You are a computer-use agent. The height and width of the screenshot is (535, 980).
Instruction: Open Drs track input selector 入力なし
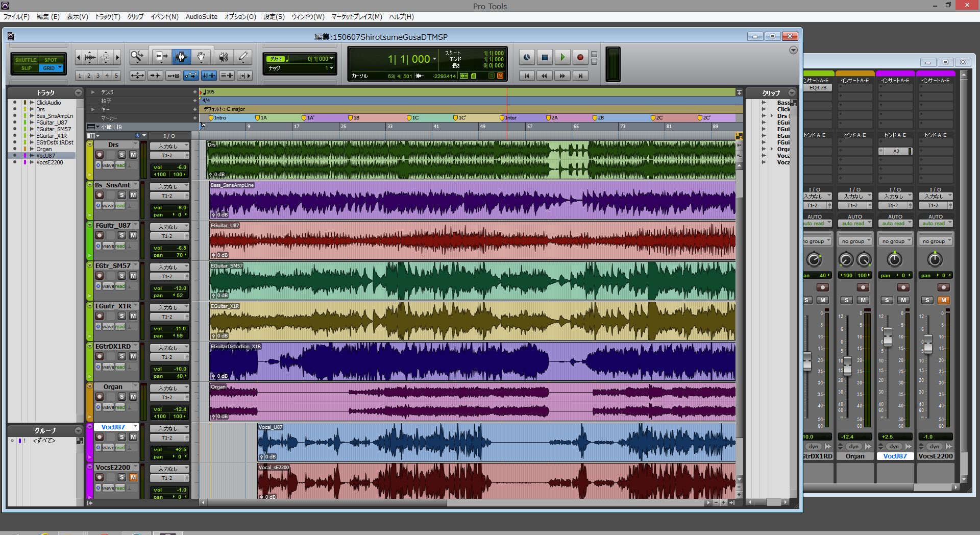click(169, 146)
